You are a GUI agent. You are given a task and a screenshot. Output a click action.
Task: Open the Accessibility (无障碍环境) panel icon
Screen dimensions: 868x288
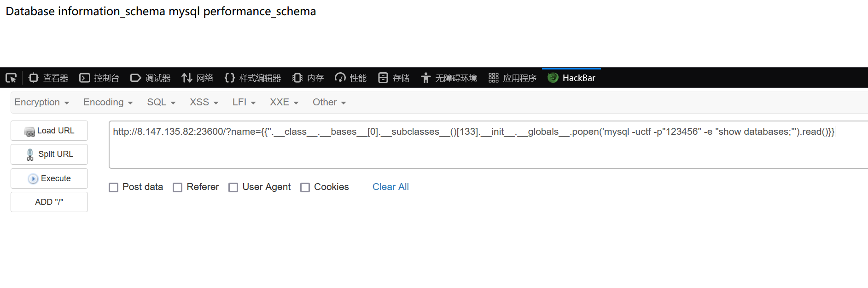(425, 78)
